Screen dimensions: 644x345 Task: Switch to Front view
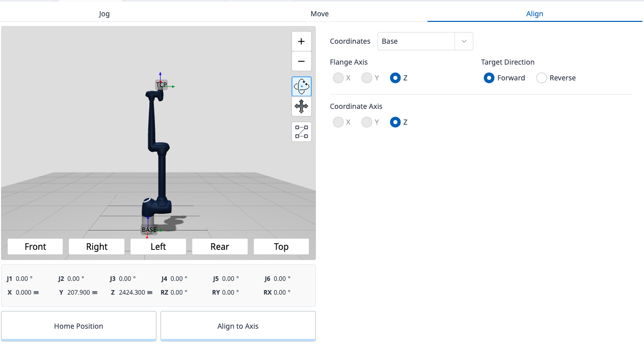pyautogui.click(x=35, y=246)
